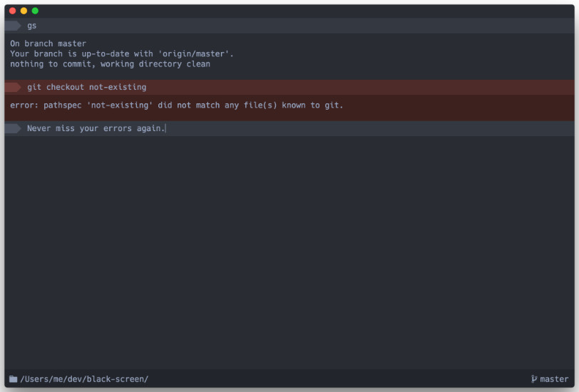Click the empty terminal area below the prompt
The height and width of the screenshot is (392, 579).
tap(289, 252)
